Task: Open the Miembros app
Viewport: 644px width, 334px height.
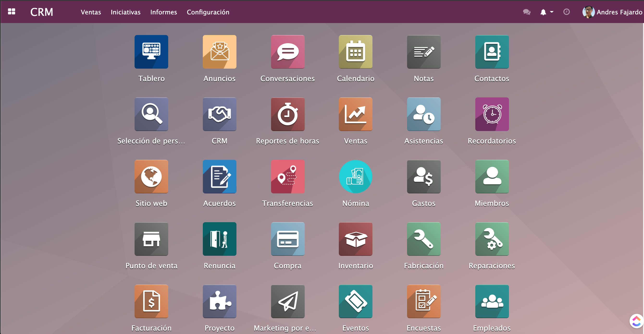Action: [492, 177]
